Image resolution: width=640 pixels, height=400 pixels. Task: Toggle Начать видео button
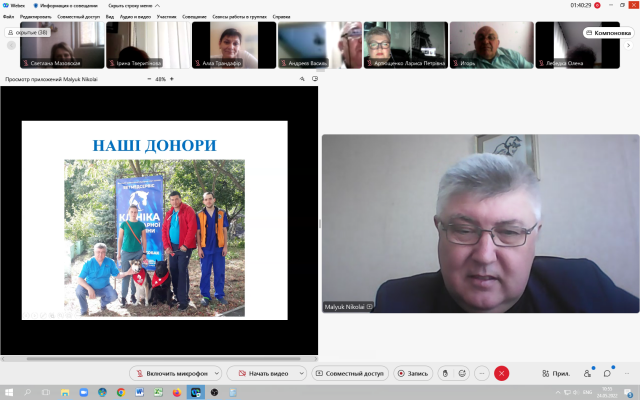pyautogui.click(x=262, y=373)
